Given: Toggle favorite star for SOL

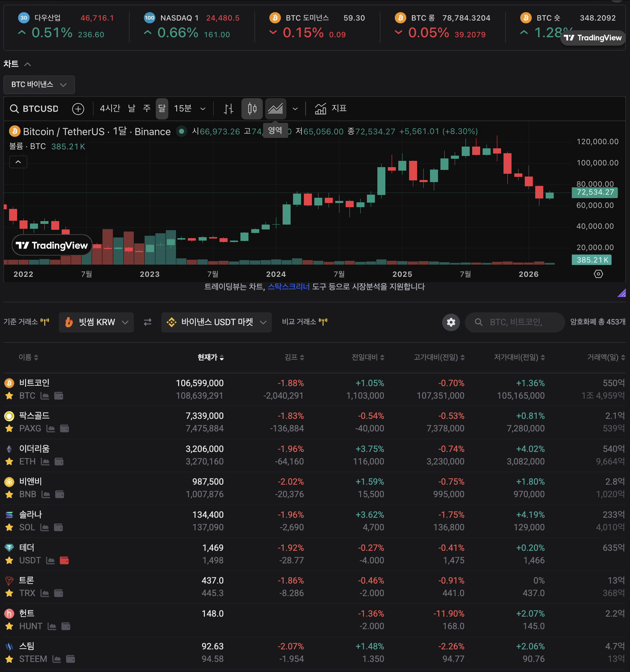Looking at the screenshot, I should pyautogui.click(x=9, y=528).
